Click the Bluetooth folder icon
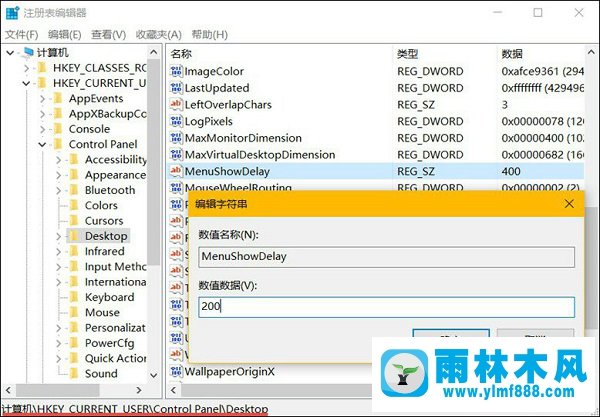 click(x=74, y=190)
